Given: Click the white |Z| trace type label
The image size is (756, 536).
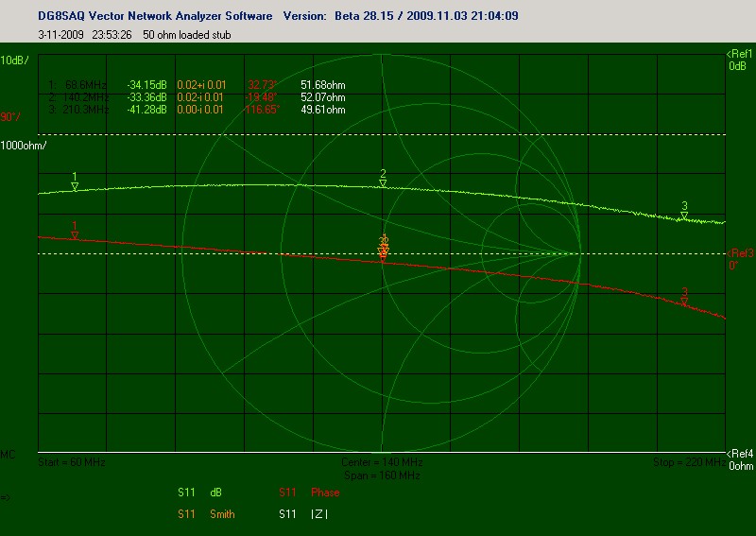Looking at the screenshot, I should 319,514.
